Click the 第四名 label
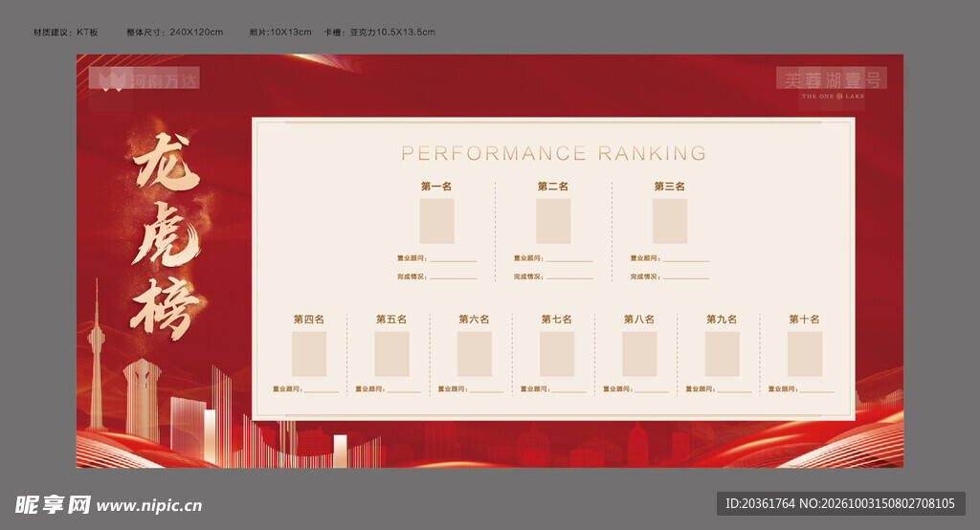The image size is (980, 530). tap(309, 319)
